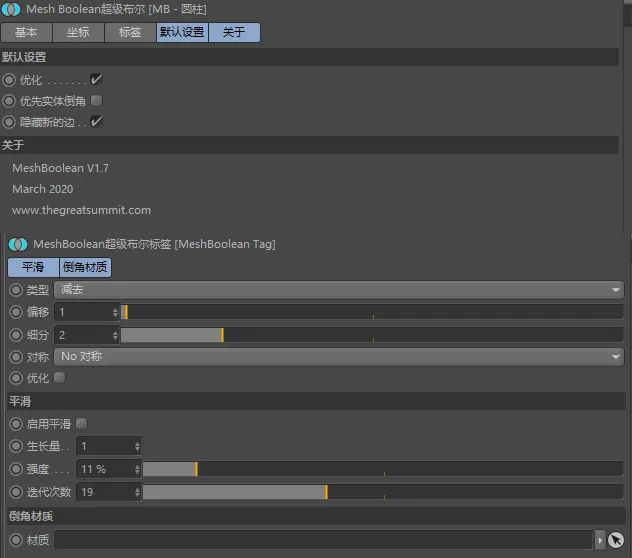Toggle the 优先实体倒角 checkbox
The image size is (632, 558).
[97, 101]
